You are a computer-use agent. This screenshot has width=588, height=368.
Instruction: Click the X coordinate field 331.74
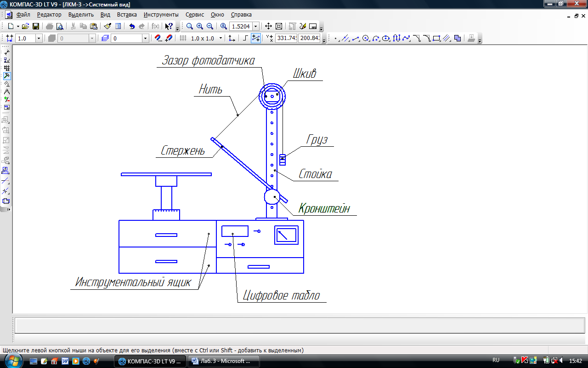286,38
